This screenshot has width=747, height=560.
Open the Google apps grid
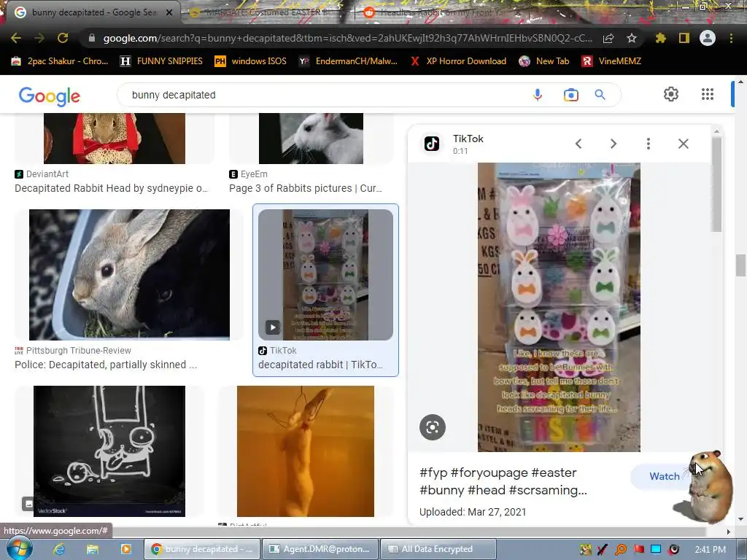pos(708,94)
